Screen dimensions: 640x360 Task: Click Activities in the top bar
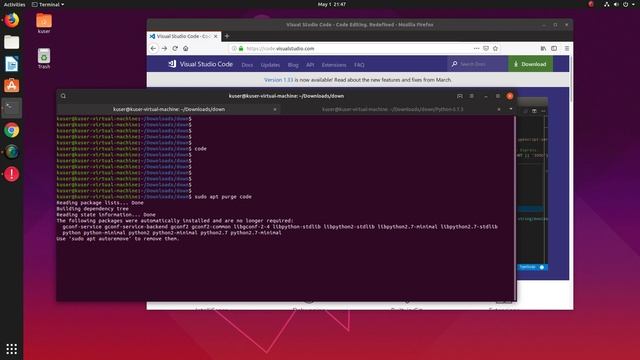(x=14, y=4)
